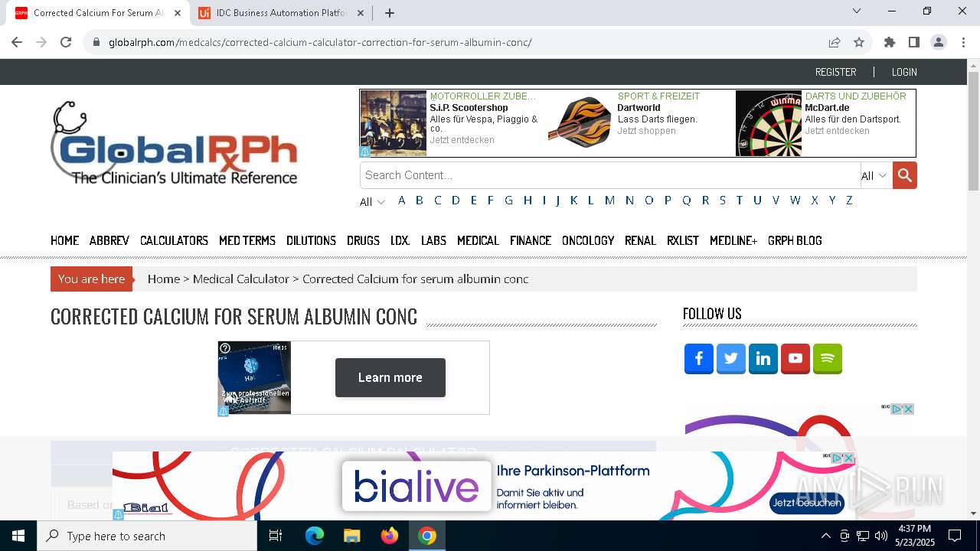Expand the All category dropdown by search box
Screen dimensions: 980x551
pyautogui.click(x=874, y=176)
